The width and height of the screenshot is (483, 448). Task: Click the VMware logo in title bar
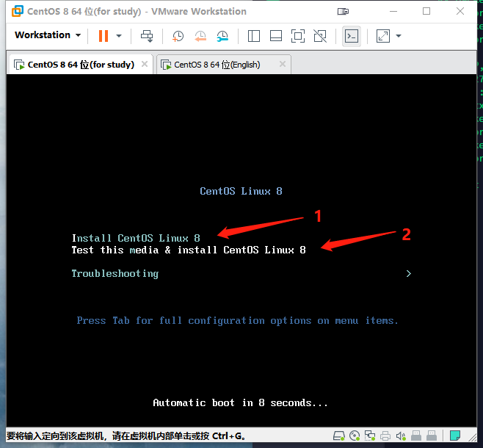point(18,11)
